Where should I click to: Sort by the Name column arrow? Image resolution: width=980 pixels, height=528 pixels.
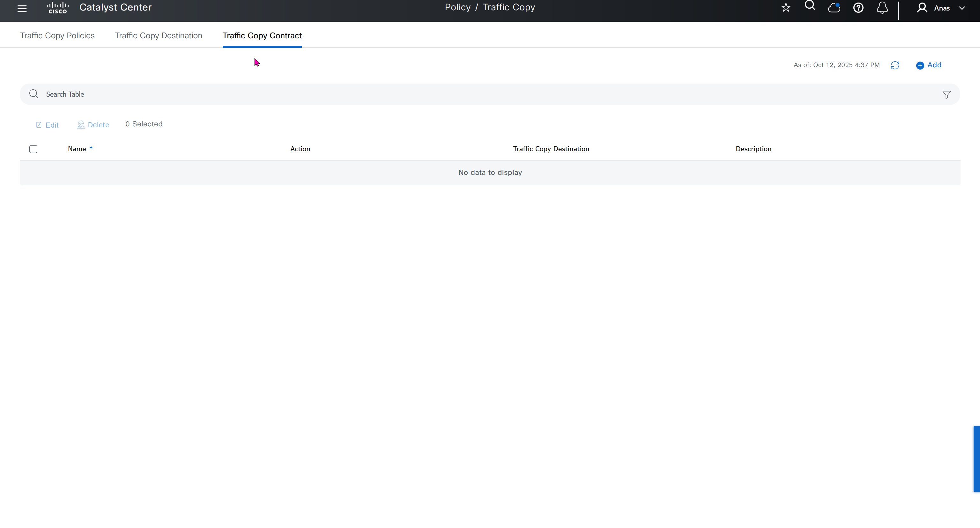pyautogui.click(x=91, y=148)
